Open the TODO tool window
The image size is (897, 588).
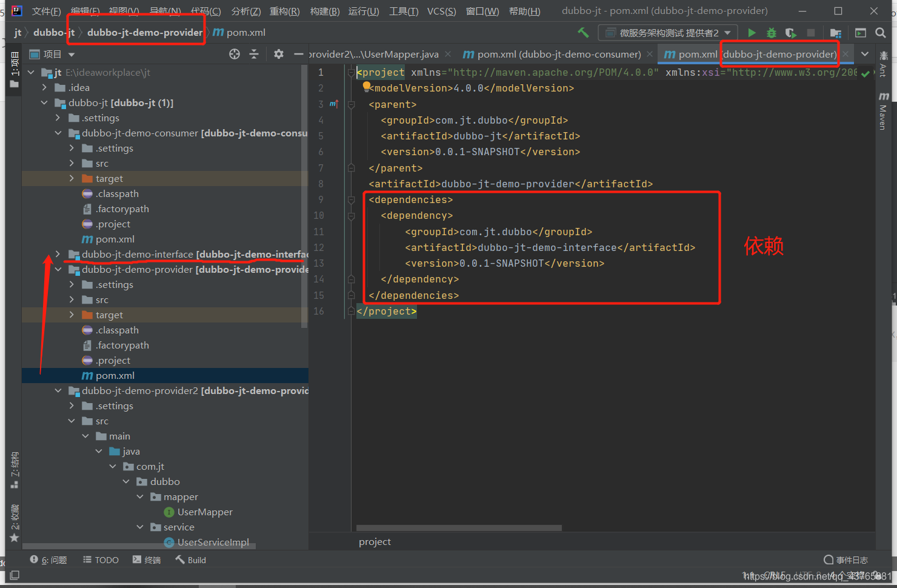tap(101, 560)
